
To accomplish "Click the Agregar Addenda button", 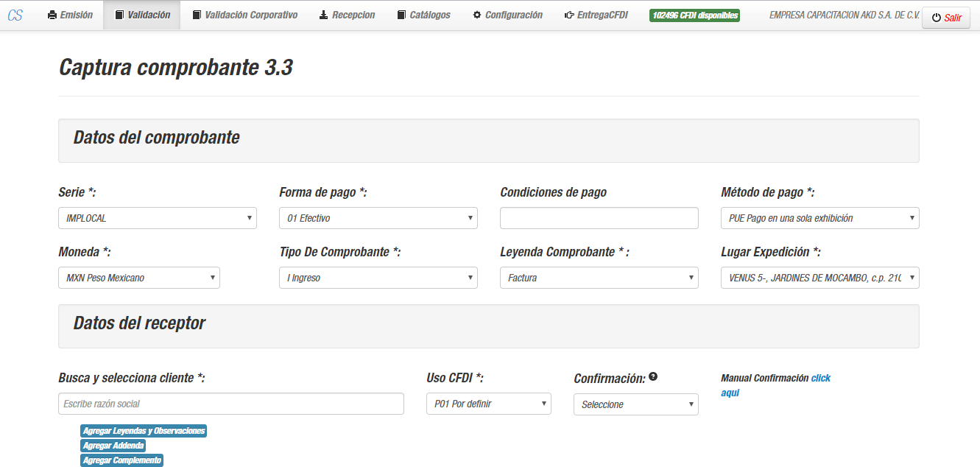I will click(x=113, y=446).
